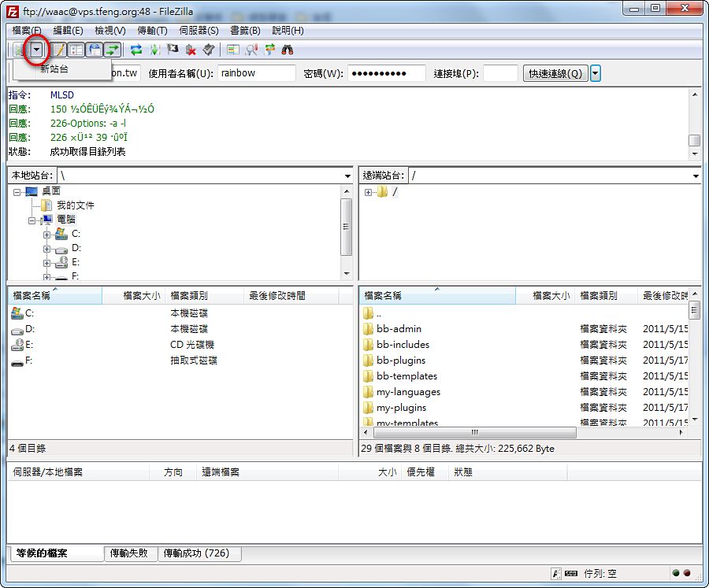
Task: Sort local files by 檔案大小 column
Action: tap(134, 296)
